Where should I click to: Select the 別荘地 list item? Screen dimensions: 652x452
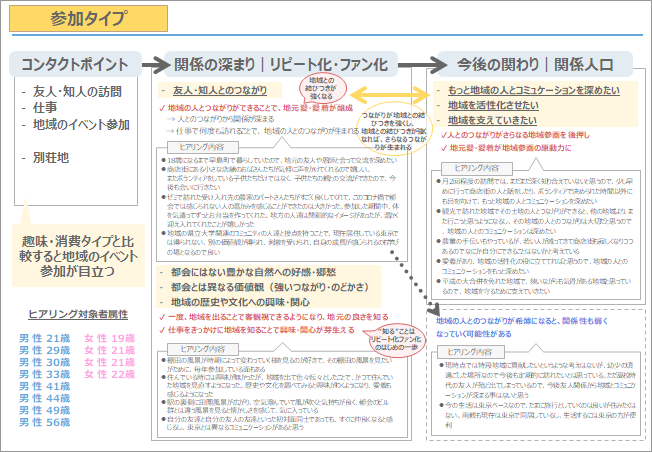coord(51,158)
